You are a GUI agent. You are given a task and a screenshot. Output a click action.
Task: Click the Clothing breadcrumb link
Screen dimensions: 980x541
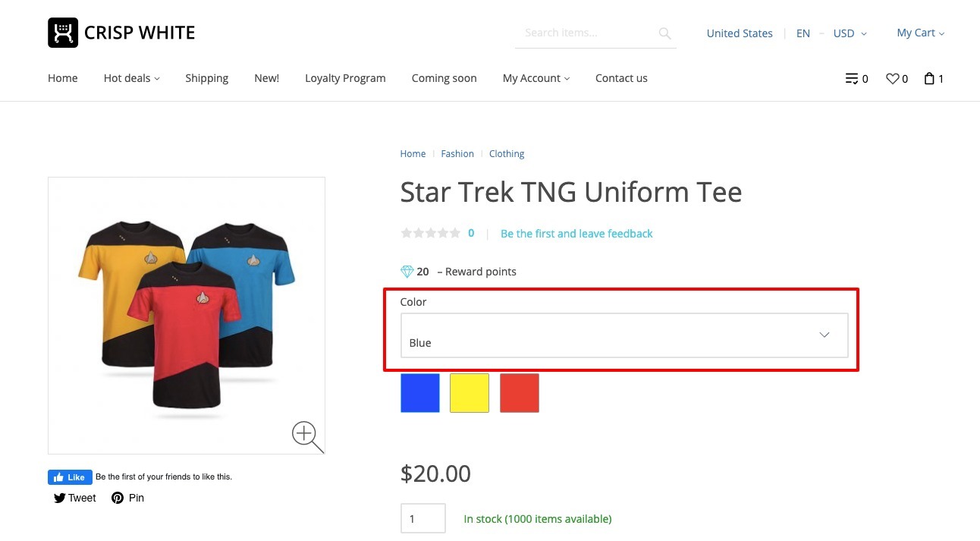tap(507, 154)
